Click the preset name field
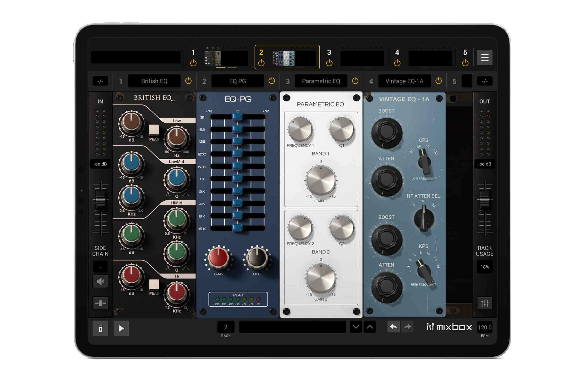588x382 pixels. click(292, 327)
